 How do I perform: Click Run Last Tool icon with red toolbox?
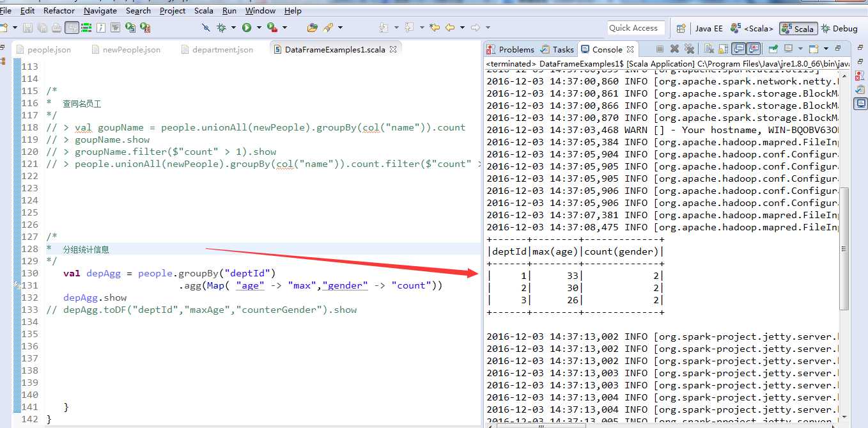pyautogui.click(x=272, y=28)
